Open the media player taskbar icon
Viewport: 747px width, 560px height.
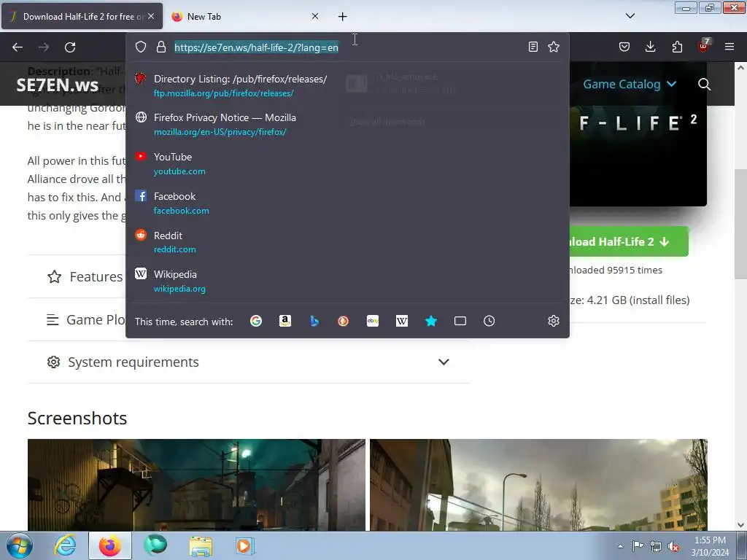click(245, 546)
